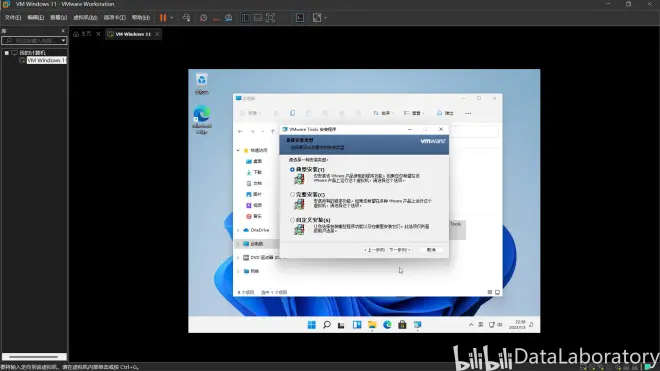Open Microsoft Edge in guest taskbar

(x=387, y=325)
